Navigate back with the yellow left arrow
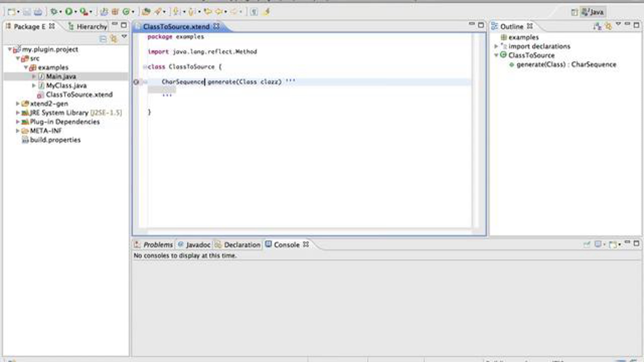 tap(219, 12)
